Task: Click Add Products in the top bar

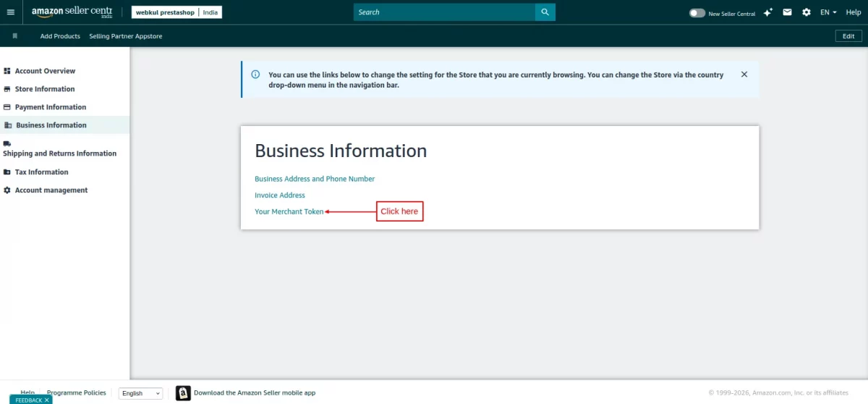Action: point(60,36)
